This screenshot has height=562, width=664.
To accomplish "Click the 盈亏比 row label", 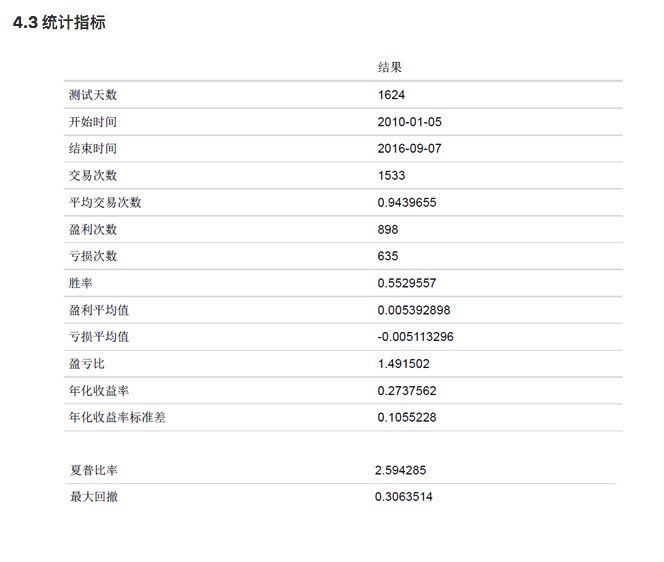I will (87, 364).
